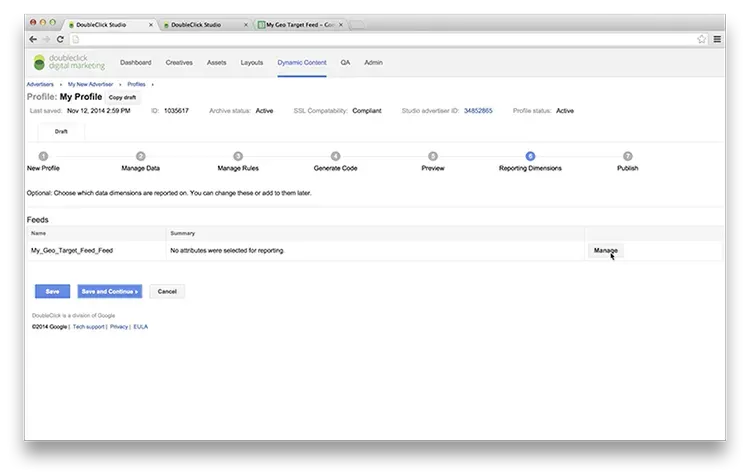Image resolution: width=750 pixels, height=476 pixels.
Task: Click the browser back arrow
Action: pos(33,39)
